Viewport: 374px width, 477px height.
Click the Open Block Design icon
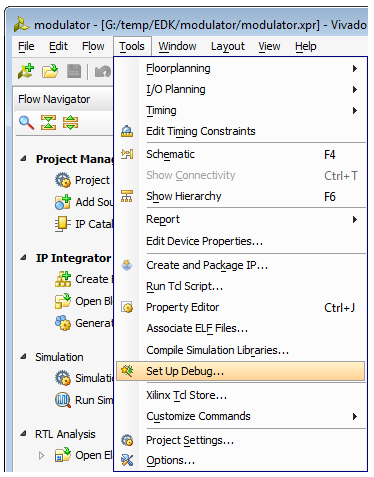(x=63, y=301)
